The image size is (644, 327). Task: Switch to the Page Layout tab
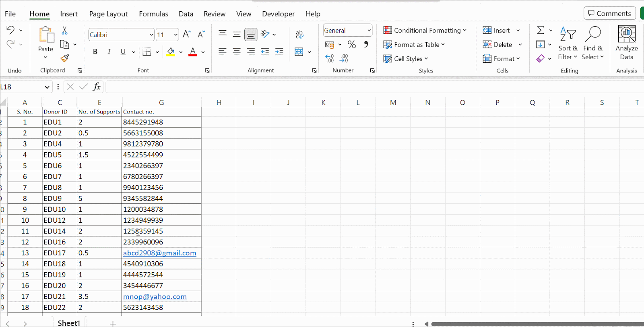click(108, 14)
